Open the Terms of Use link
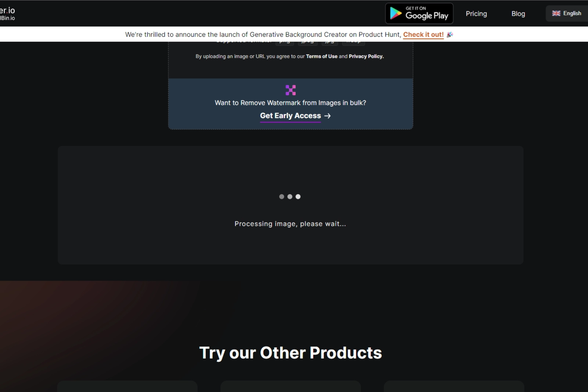This screenshot has height=392, width=588. (322, 56)
